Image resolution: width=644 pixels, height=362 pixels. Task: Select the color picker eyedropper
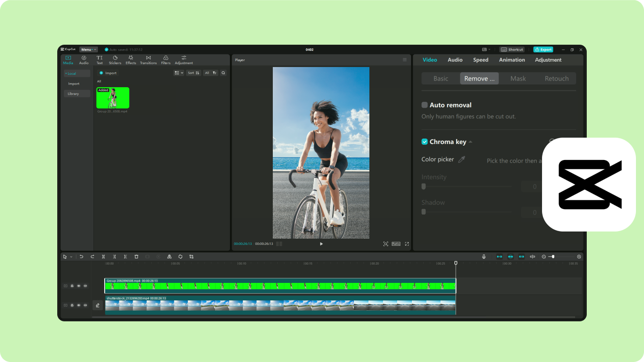pyautogui.click(x=462, y=160)
